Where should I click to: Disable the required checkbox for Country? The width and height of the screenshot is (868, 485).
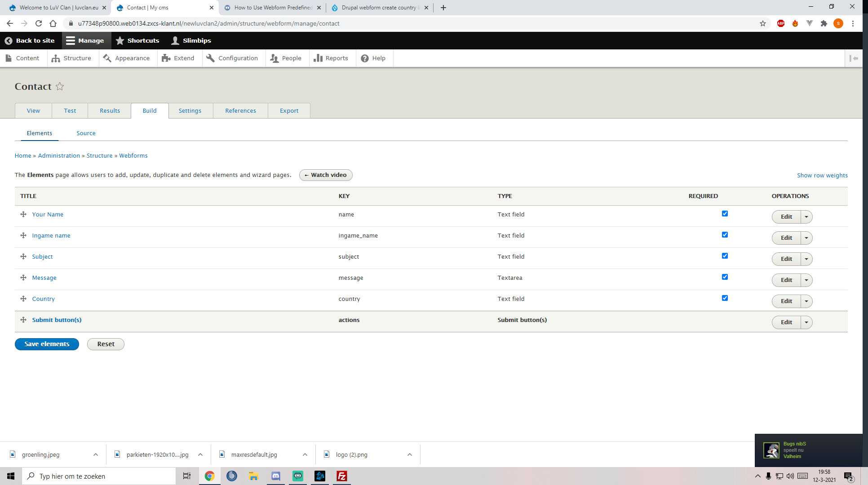725,298
